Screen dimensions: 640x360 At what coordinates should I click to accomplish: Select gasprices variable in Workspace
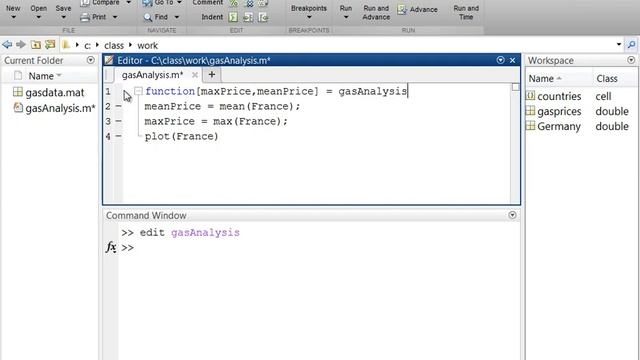(559, 111)
